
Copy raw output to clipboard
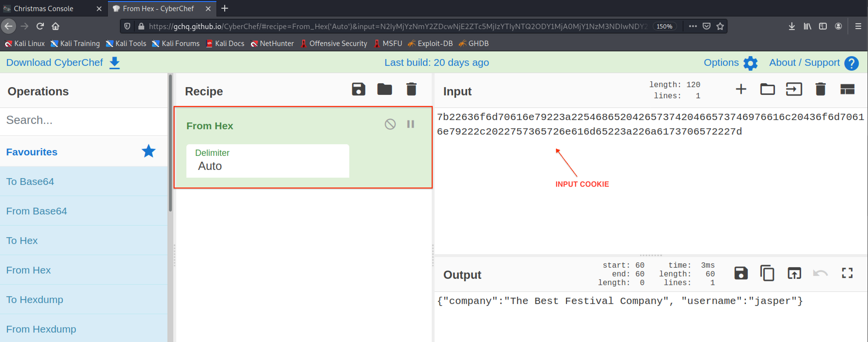click(x=767, y=273)
